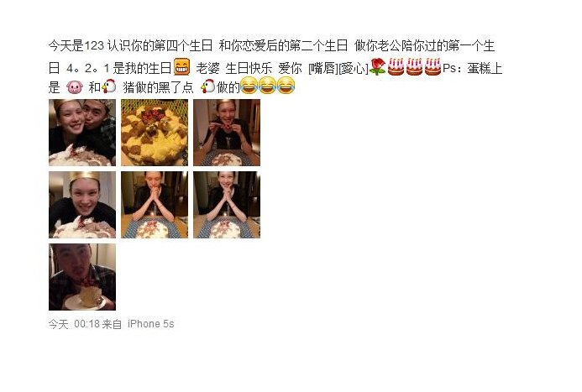Image resolution: width=582 pixels, height=392 pixels.
Task: Click the grinning face emoji after 生日
Action: tap(182, 67)
